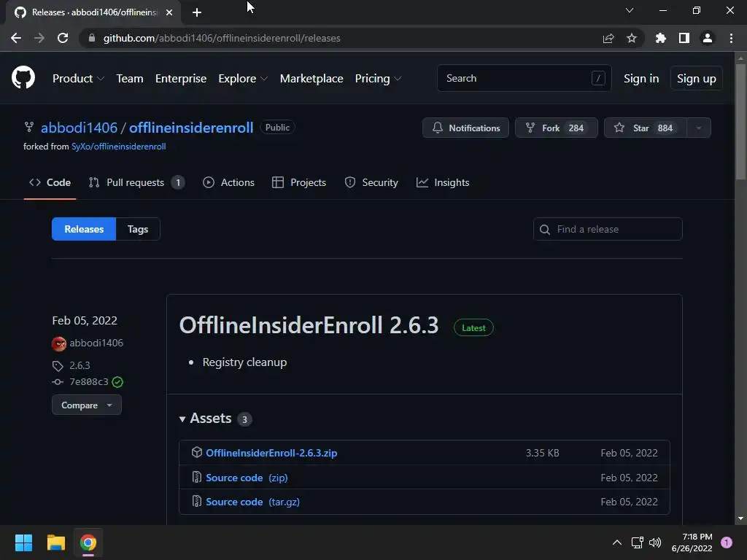747x560 pixels.
Task: Click the file icon for Source code (zip)
Action: (197, 477)
